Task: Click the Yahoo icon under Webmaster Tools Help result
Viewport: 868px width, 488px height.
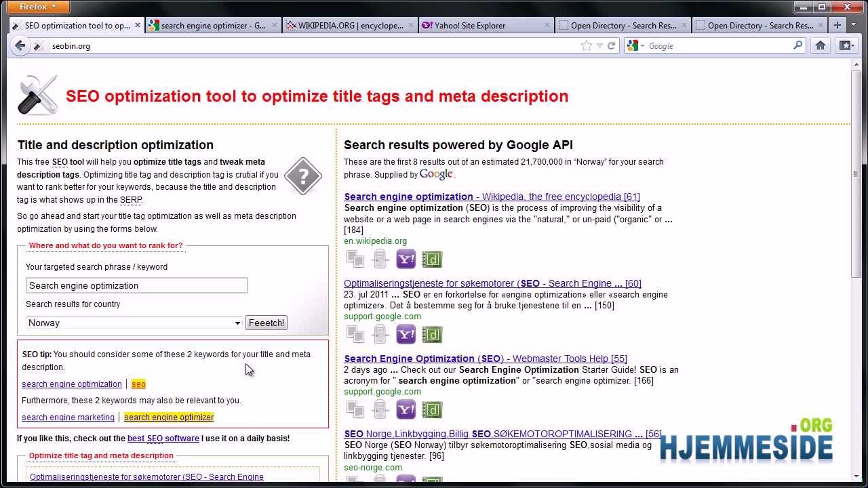Action: pyautogui.click(x=406, y=409)
